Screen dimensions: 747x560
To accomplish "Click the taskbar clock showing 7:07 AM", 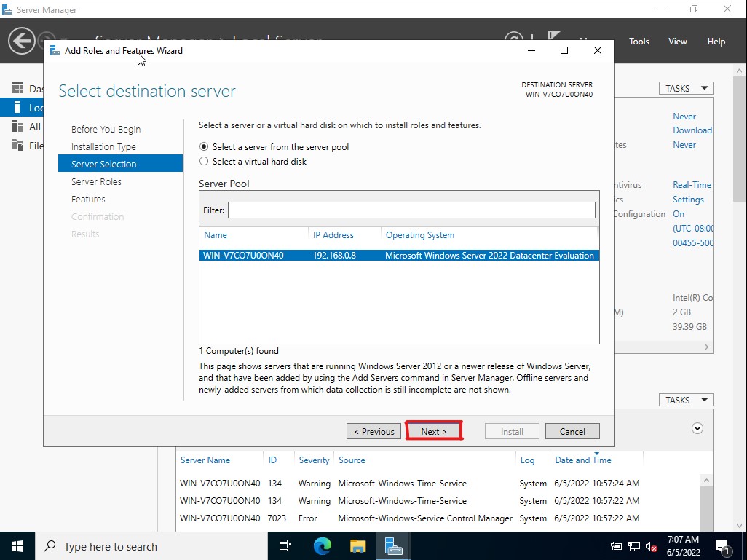I will (x=683, y=546).
